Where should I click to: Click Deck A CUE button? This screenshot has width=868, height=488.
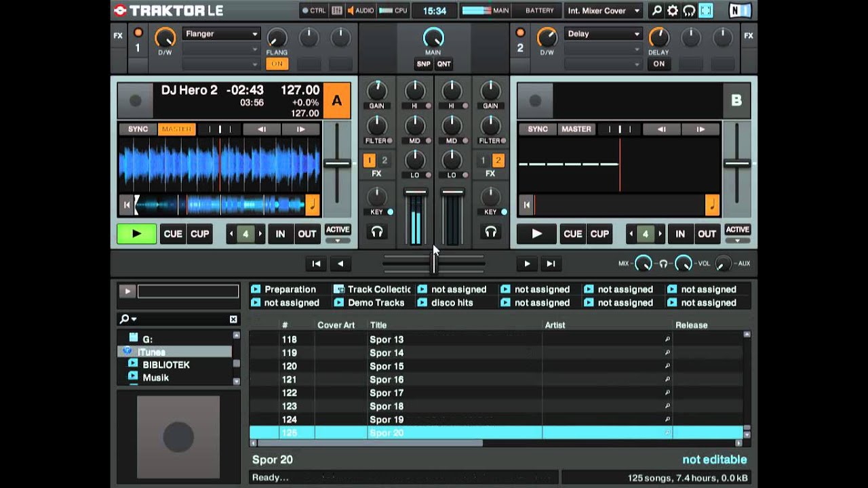pos(173,234)
